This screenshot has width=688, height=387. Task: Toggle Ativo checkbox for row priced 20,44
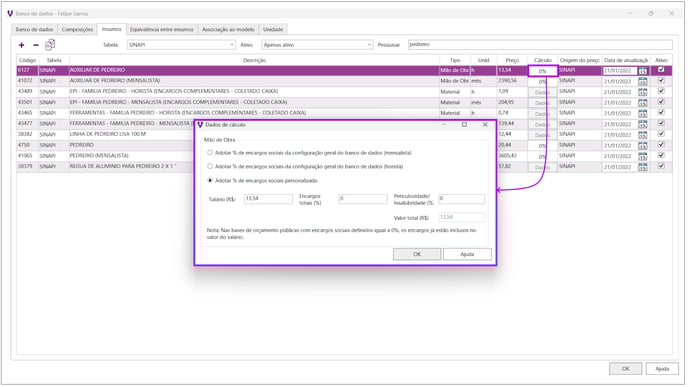[x=661, y=145]
